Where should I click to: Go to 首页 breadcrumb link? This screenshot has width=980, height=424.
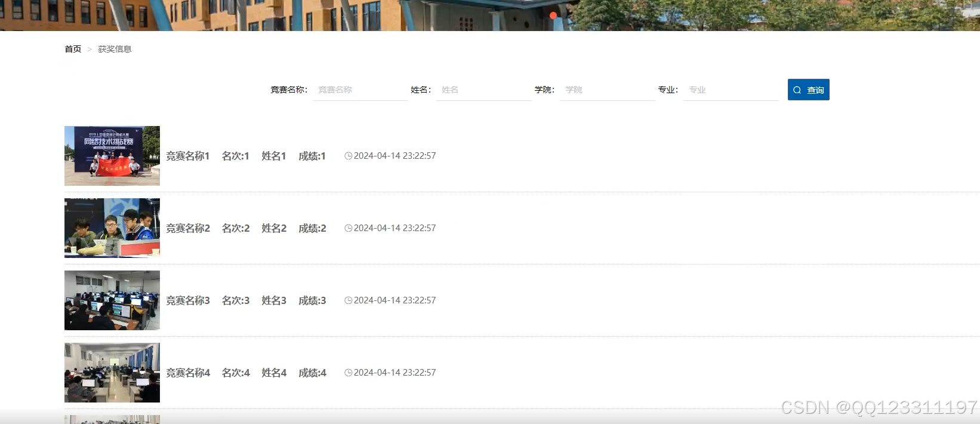point(73,49)
